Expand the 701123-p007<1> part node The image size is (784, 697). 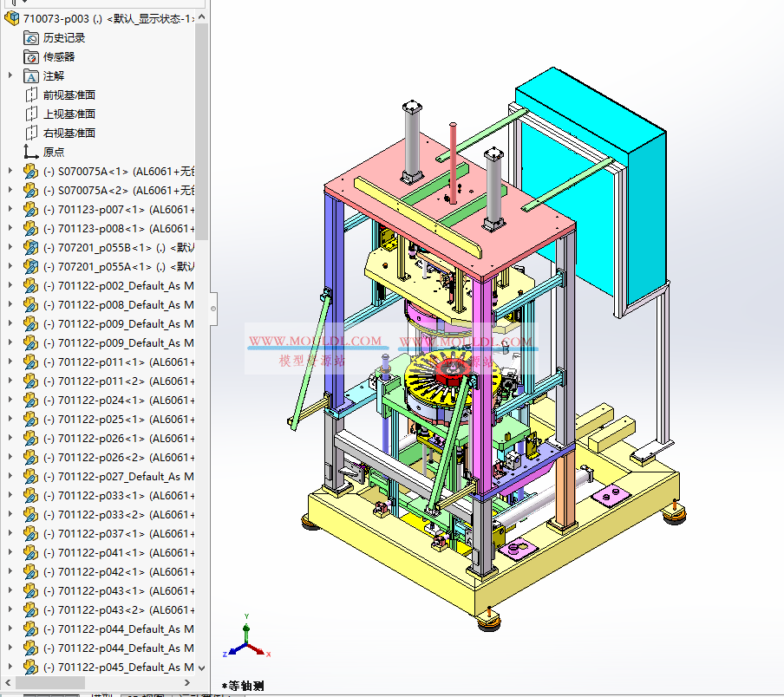tap(10, 209)
